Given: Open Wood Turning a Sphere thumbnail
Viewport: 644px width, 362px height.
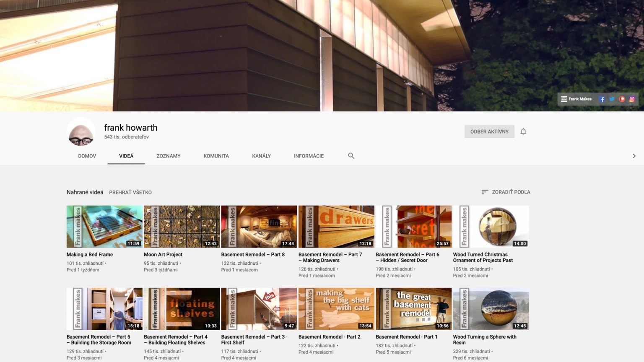Looking at the screenshot, I should tap(491, 309).
